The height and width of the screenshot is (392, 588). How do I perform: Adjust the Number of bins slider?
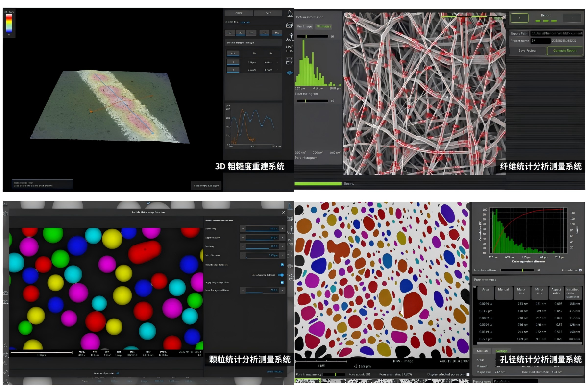coord(523,270)
